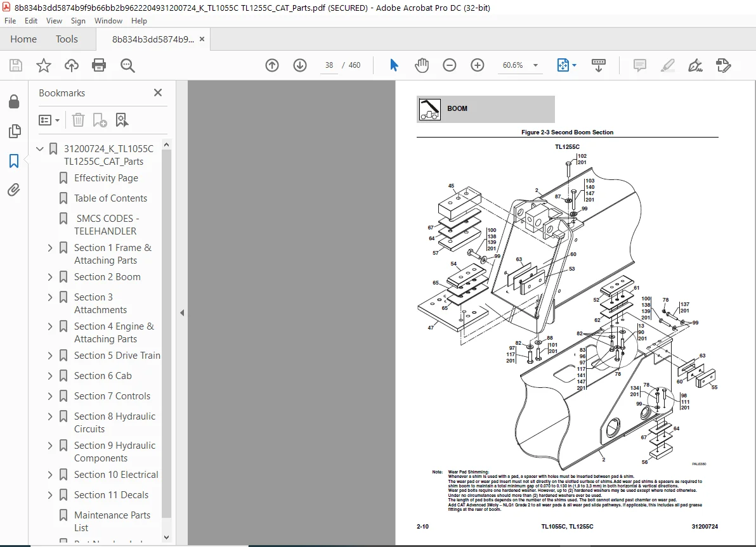Image resolution: width=756 pixels, height=547 pixels.
Task: Open fit page options dropdown arrow
Action: click(574, 65)
